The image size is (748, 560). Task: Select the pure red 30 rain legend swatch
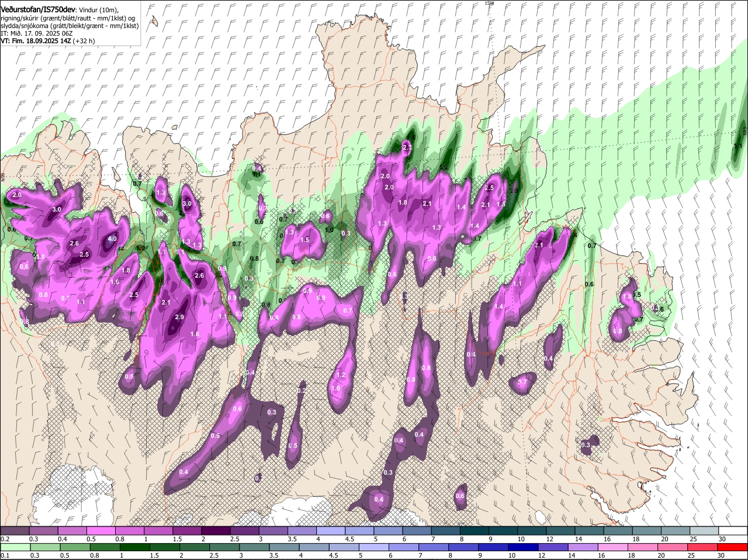pyautogui.click(x=733, y=547)
